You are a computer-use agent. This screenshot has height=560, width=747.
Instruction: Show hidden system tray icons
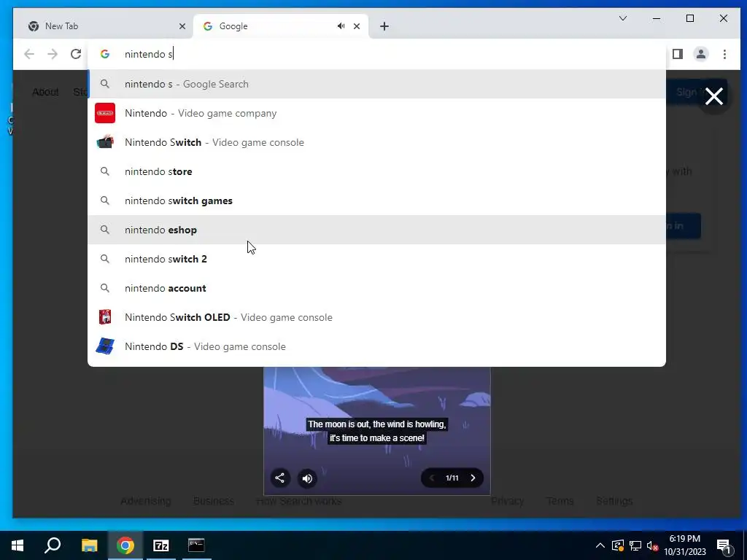(x=600, y=545)
